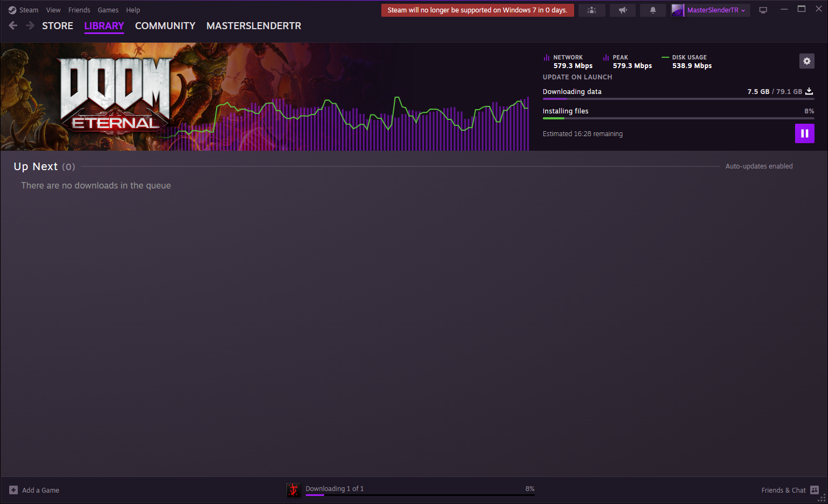Image resolution: width=828 pixels, height=504 pixels.
Task: Open the notifications bell
Action: point(653,10)
